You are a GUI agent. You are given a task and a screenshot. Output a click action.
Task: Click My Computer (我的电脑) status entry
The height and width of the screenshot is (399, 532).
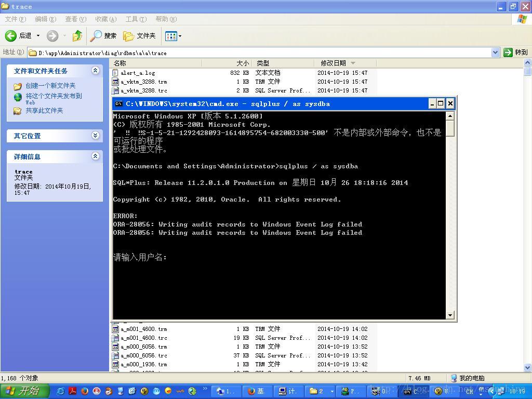(468, 378)
